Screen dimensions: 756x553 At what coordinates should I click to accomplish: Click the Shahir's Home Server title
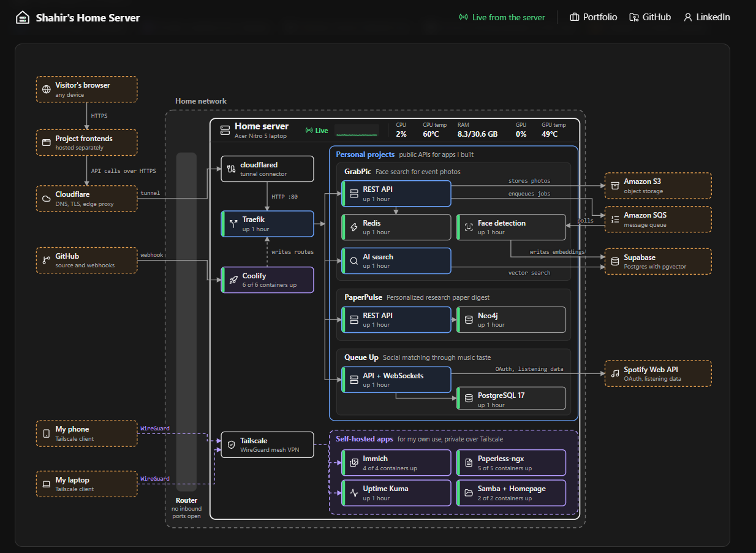(x=88, y=18)
